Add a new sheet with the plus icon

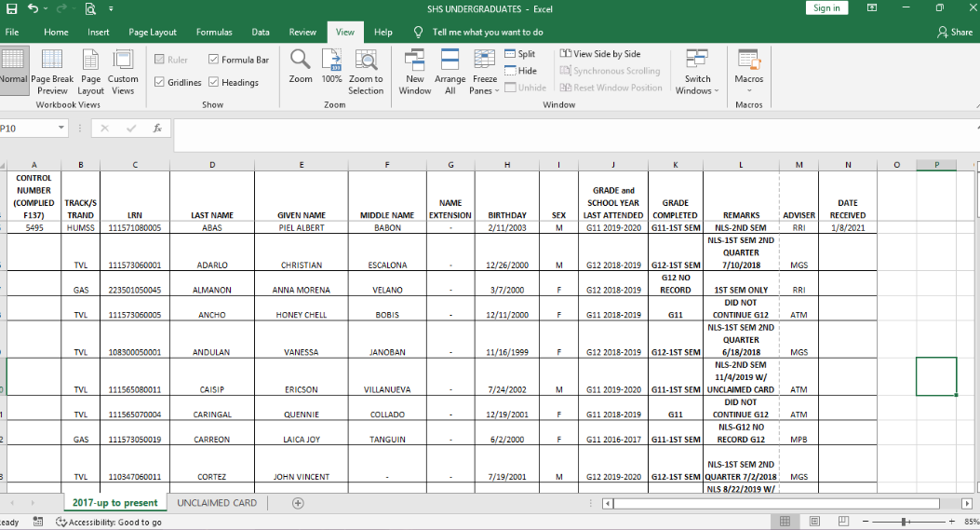298,503
